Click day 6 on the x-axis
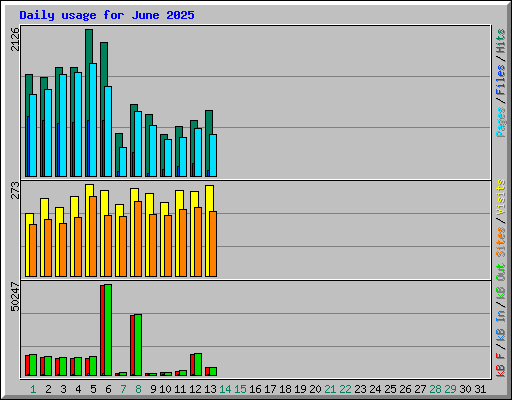512x400 pixels. [108, 389]
